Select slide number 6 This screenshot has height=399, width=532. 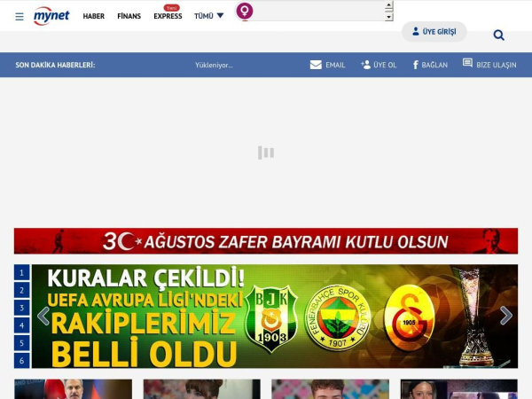[21, 360]
